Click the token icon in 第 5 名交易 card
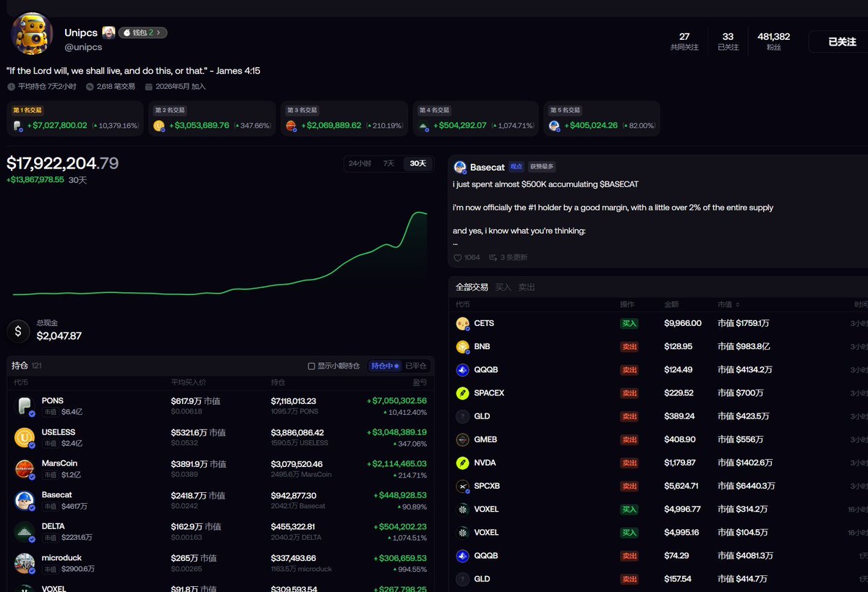This screenshot has width=868, height=592. (555, 126)
